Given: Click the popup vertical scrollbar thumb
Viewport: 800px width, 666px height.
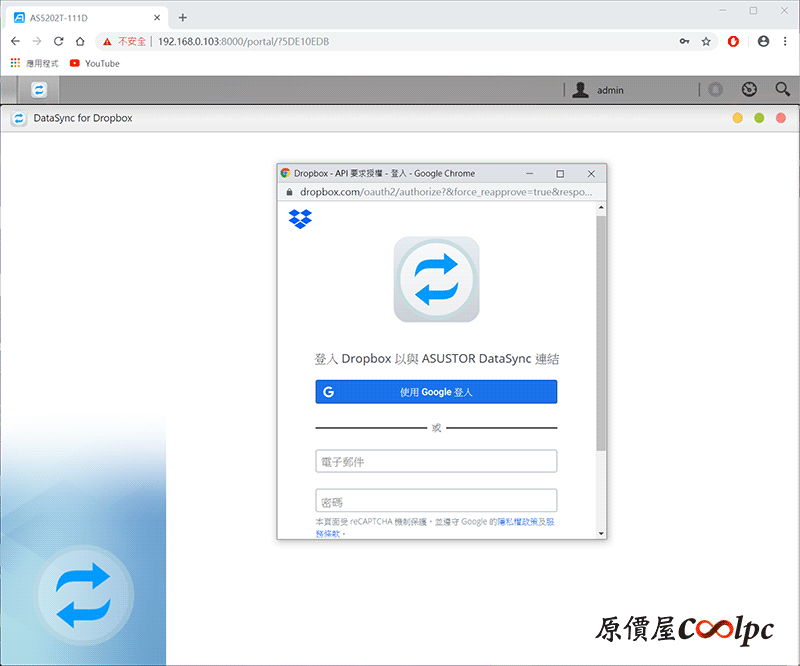Looking at the screenshot, I should pyautogui.click(x=601, y=333).
